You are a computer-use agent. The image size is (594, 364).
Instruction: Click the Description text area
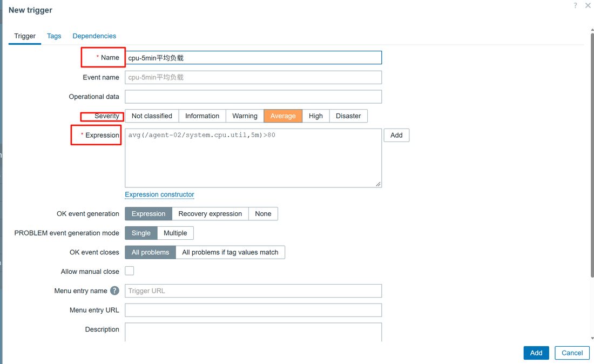253,332
